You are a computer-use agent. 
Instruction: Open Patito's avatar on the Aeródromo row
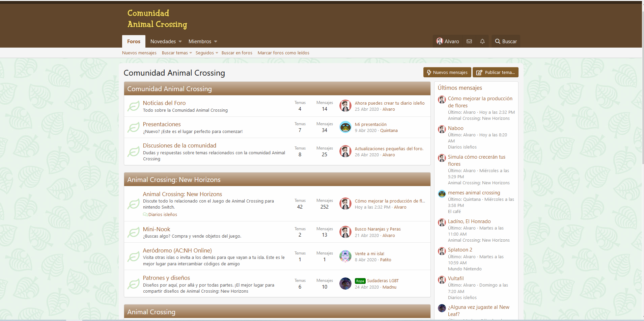(345, 256)
